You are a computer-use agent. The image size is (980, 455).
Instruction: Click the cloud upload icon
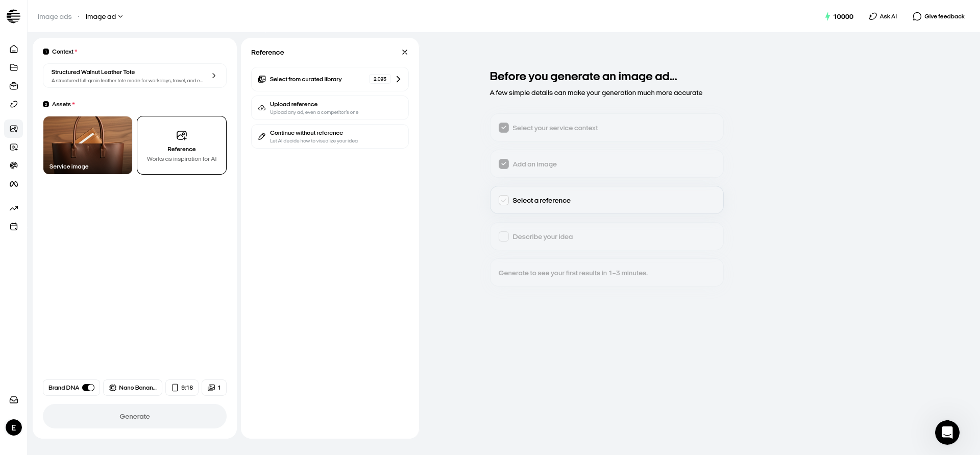click(262, 108)
